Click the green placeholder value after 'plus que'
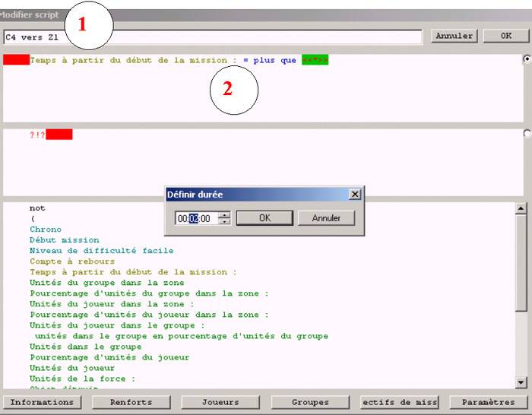The height and width of the screenshot is (415, 532). (x=315, y=60)
